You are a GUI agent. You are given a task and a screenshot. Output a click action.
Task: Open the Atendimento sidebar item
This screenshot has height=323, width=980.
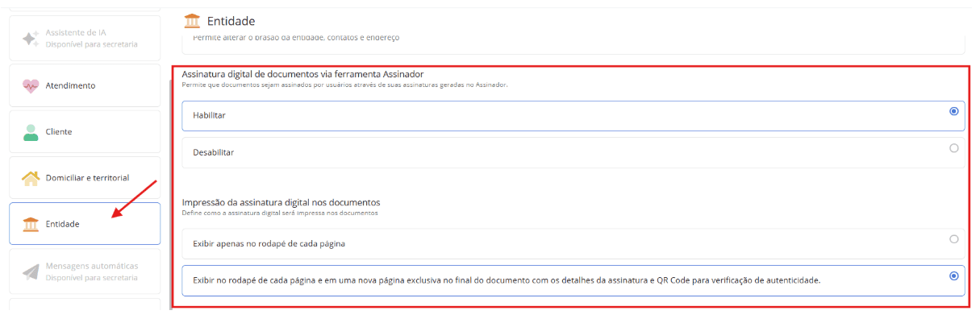pyautogui.click(x=85, y=85)
